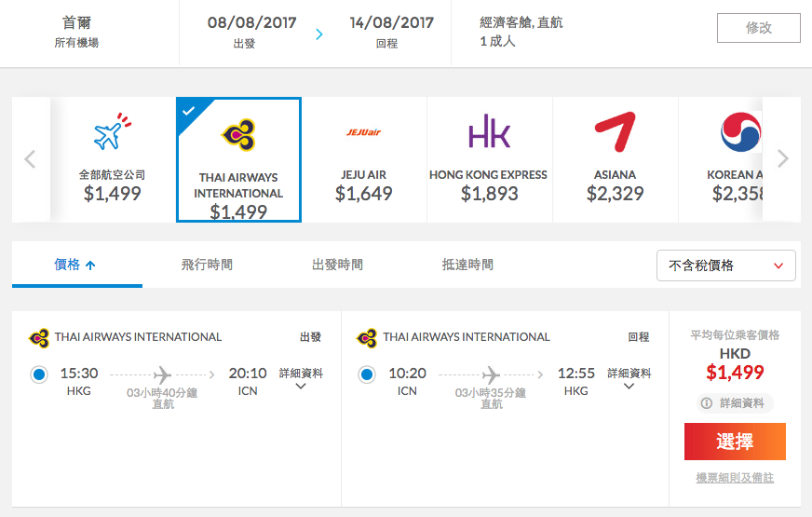Expand 詳細資料 for the outbound flight
Image resolution: width=812 pixels, height=517 pixels.
pyautogui.click(x=301, y=379)
